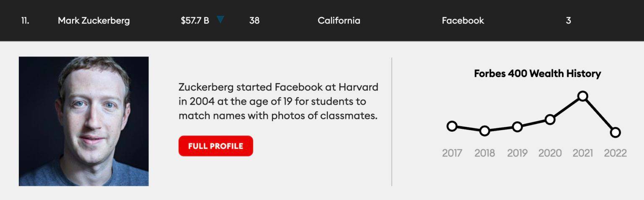Click the Facebook source-of-wealth entry
This screenshot has height=200, width=644.
tap(463, 21)
